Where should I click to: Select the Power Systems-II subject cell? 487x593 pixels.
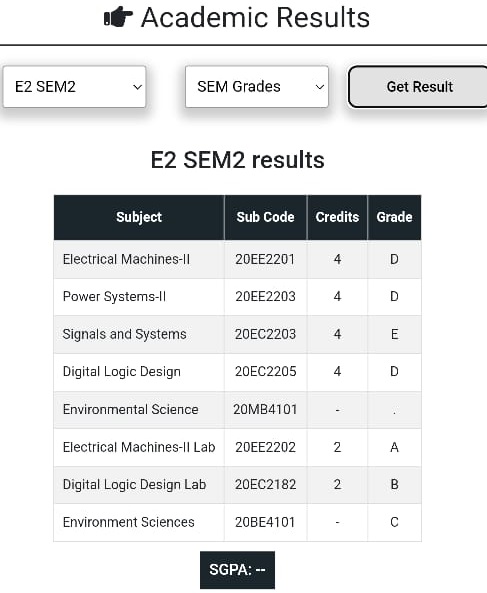coord(139,296)
